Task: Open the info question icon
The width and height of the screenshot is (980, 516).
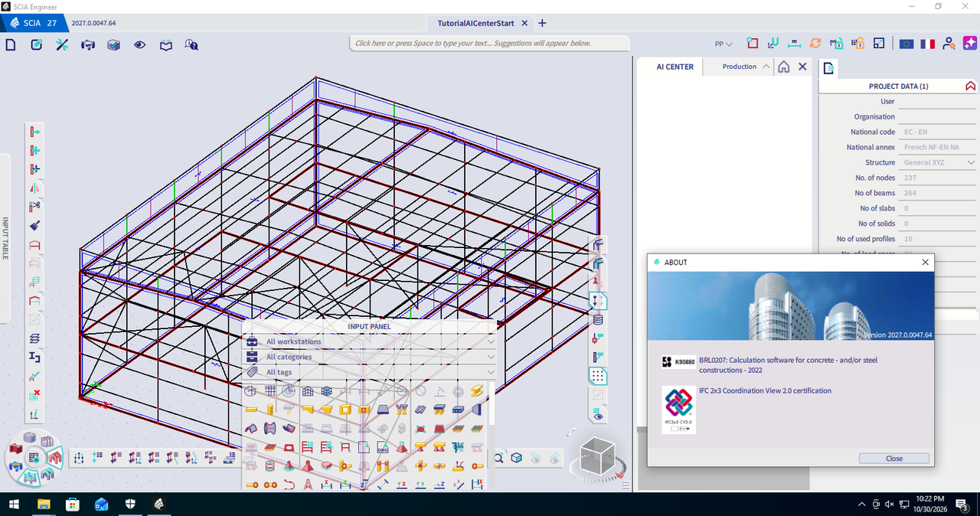Action: click(191, 44)
